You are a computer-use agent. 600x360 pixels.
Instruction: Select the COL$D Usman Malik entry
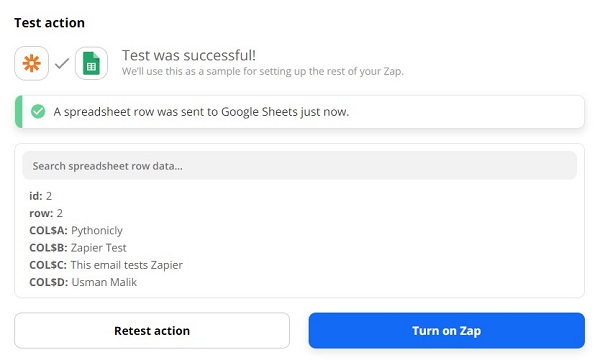point(83,282)
